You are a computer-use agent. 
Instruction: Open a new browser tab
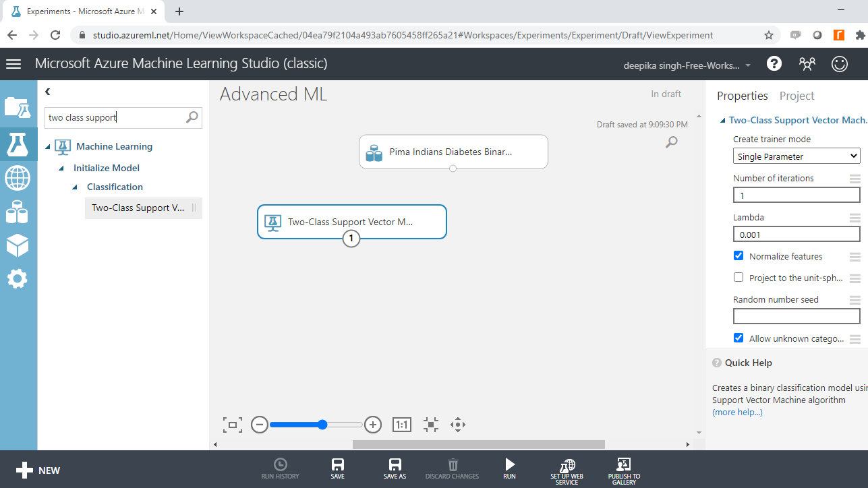click(179, 11)
